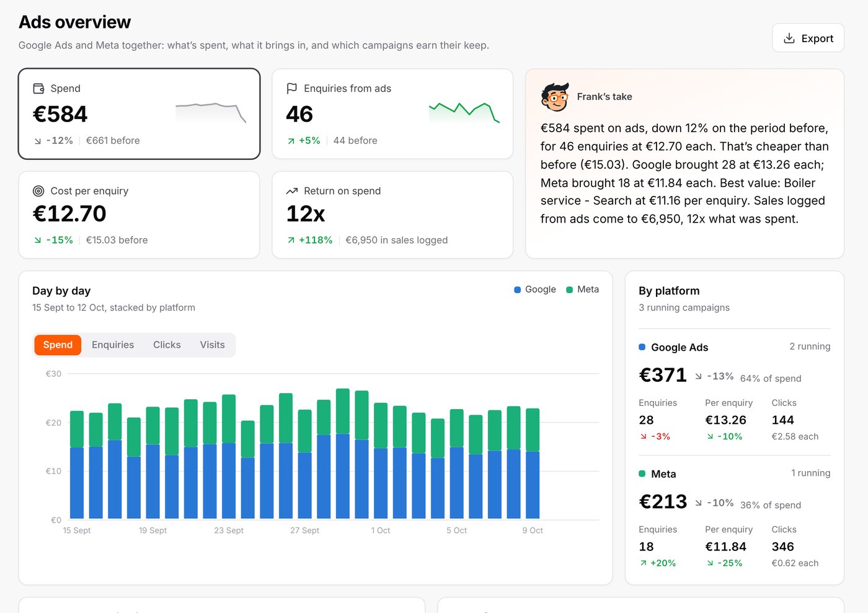Image resolution: width=868 pixels, height=613 pixels.
Task: Click Google Clicks value 144
Action: 782,420
